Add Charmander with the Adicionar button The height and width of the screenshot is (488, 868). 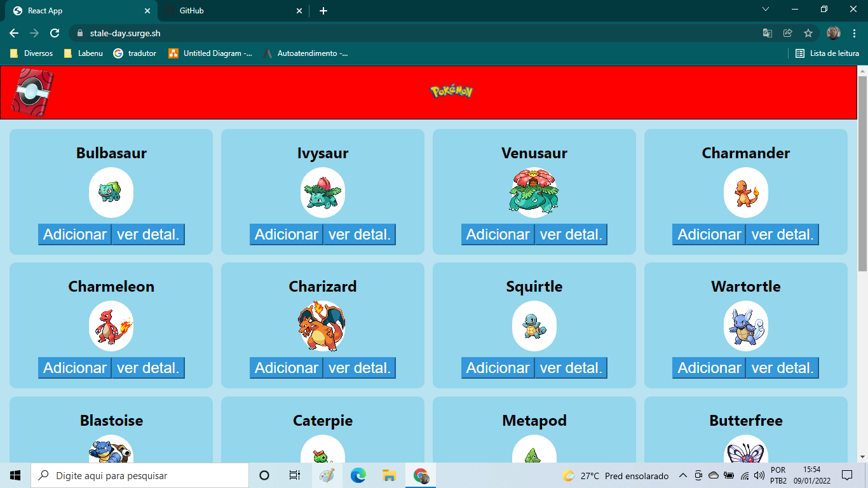click(x=710, y=234)
